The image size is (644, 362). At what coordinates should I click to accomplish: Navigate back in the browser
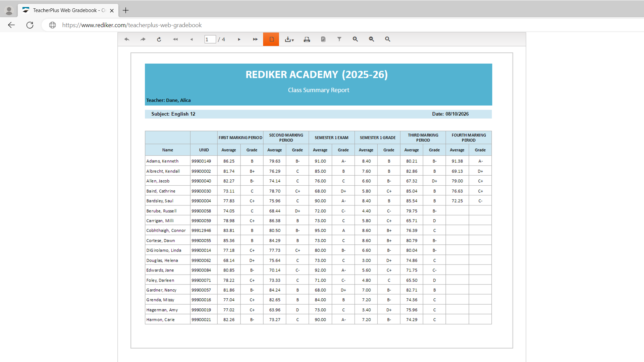pyautogui.click(x=11, y=25)
